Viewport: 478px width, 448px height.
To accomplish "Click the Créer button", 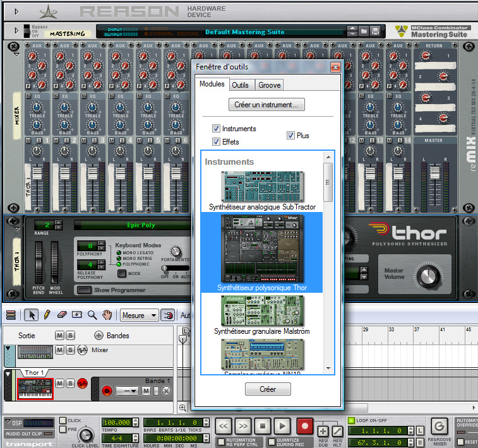I will [268, 389].
